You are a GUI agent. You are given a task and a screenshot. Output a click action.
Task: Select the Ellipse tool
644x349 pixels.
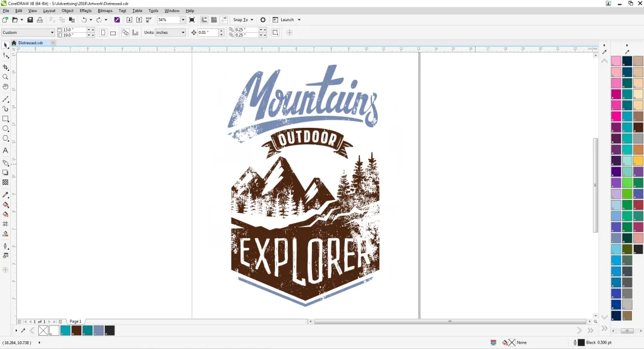pos(5,128)
